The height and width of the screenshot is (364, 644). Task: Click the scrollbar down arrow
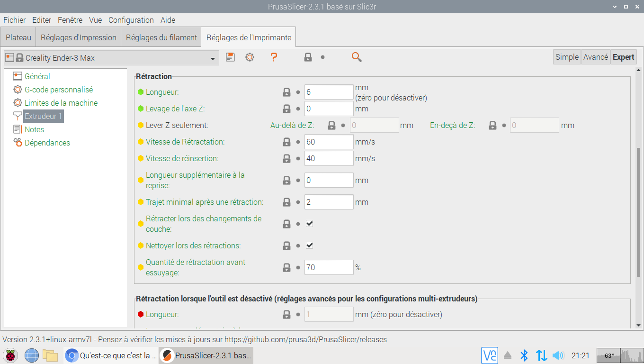[x=639, y=325]
